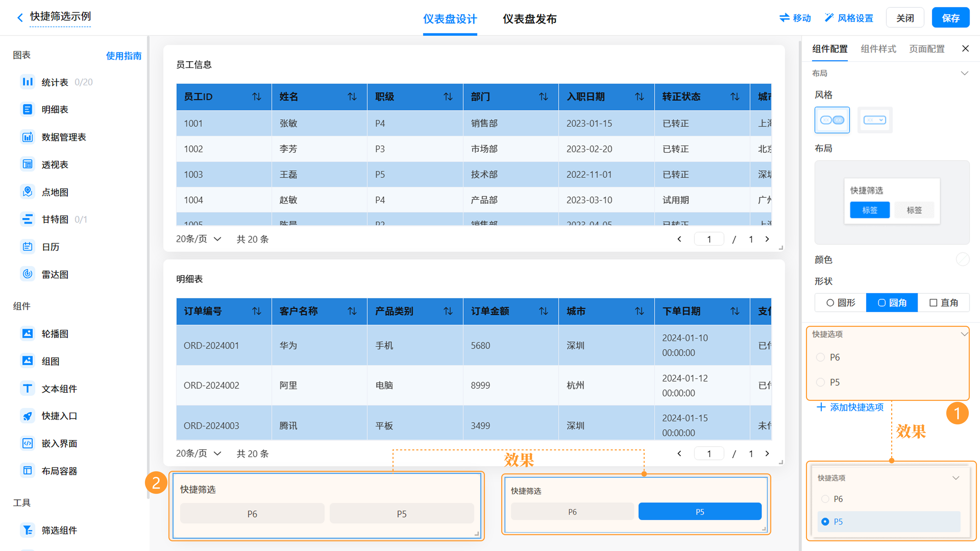This screenshot has width=980, height=551.
Task: Select the 统计表 chart icon
Action: click(x=27, y=82)
